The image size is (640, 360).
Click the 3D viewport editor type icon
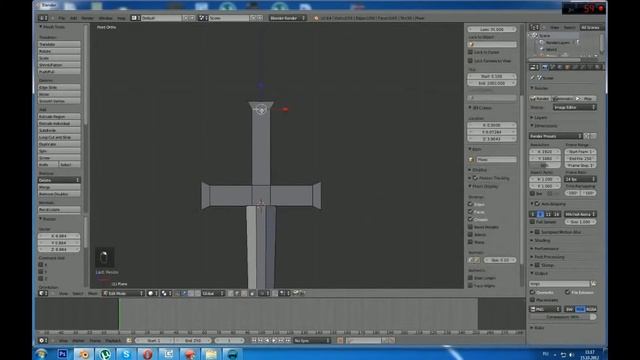(43, 293)
